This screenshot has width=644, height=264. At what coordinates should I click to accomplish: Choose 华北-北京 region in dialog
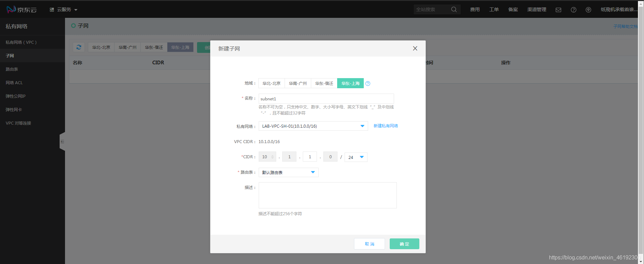pyautogui.click(x=271, y=83)
